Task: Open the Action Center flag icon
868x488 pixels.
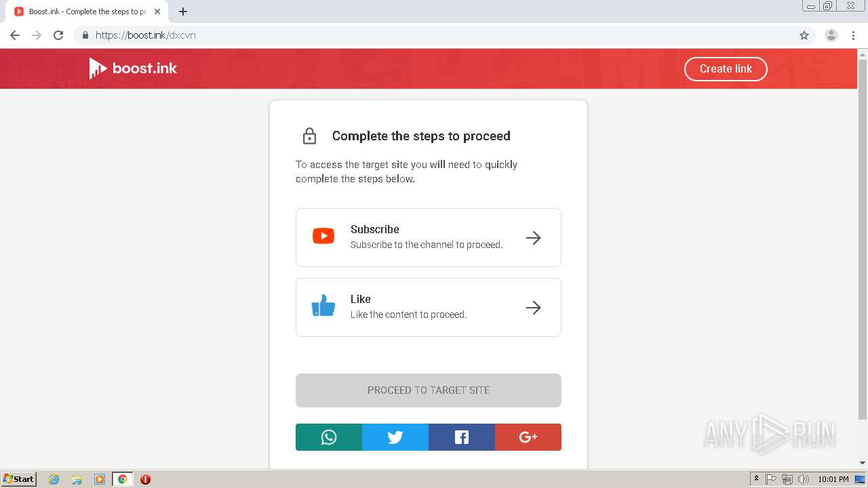Action: click(771, 479)
